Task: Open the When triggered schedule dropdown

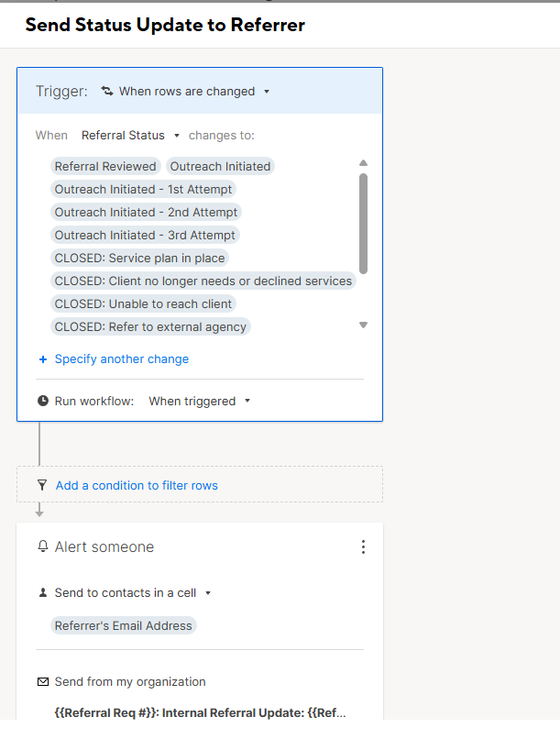Action: coord(247,401)
